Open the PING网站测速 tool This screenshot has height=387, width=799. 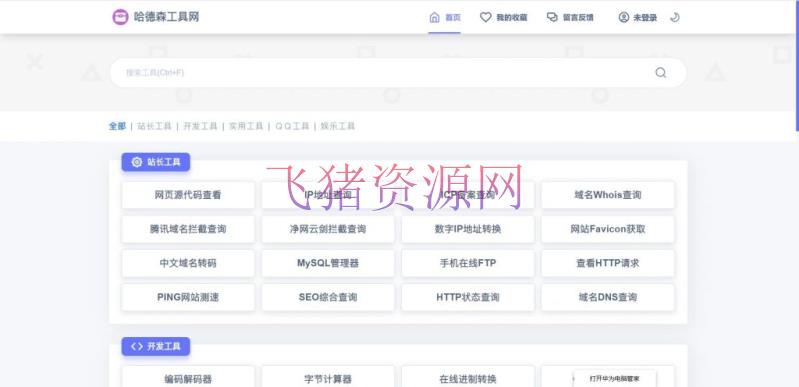(x=188, y=297)
